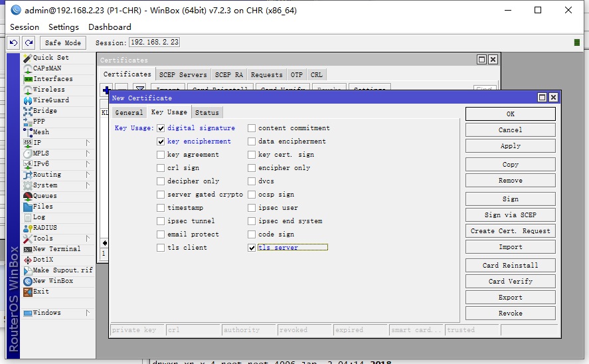Expand the IP submenu
The width and height of the screenshot is (589, 364).
pyautogui.click(x=37, y=143)
